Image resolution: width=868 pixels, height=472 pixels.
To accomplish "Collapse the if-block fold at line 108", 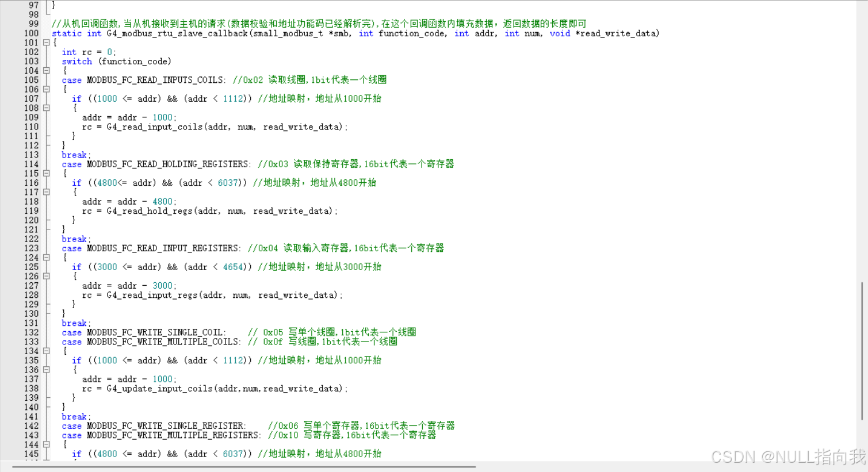I will pyautogui.click(x=47, y=108).
